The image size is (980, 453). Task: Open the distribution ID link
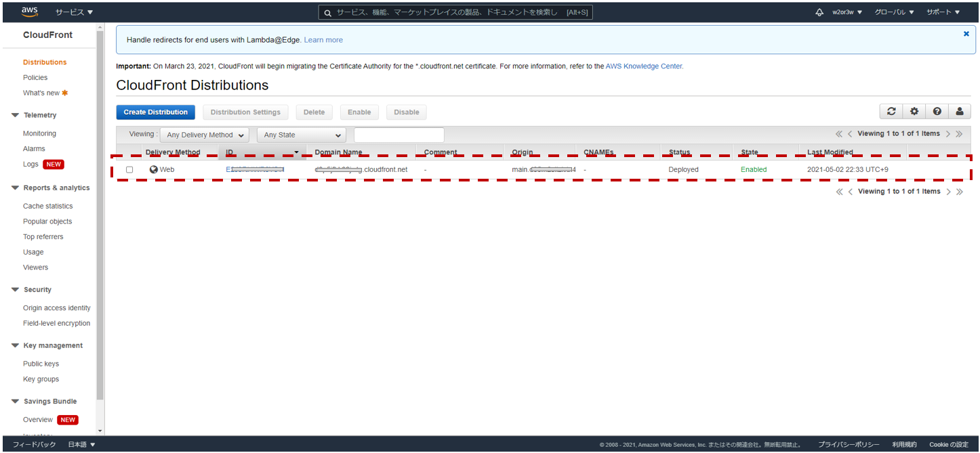coord(254,169)
